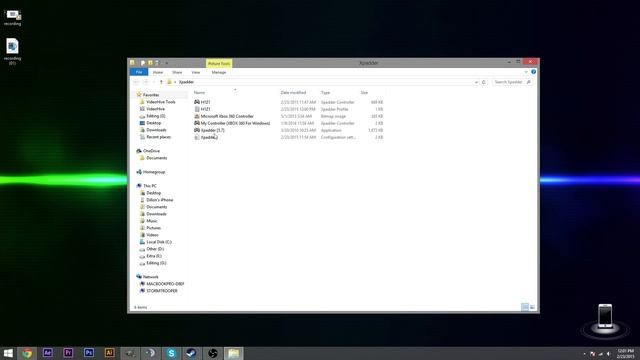Select the first recording desktop icon
This screenshot has width=640, height=360.
[13, 18]
